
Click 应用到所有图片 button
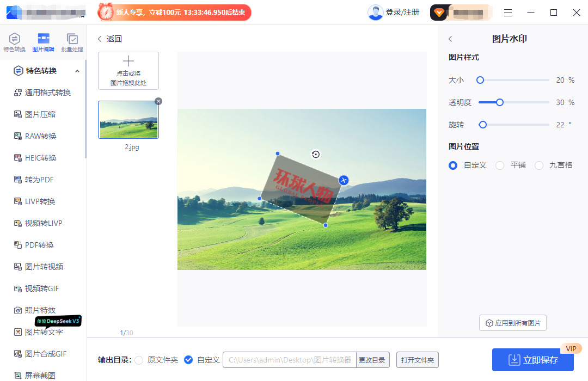[x=513, y=323]
